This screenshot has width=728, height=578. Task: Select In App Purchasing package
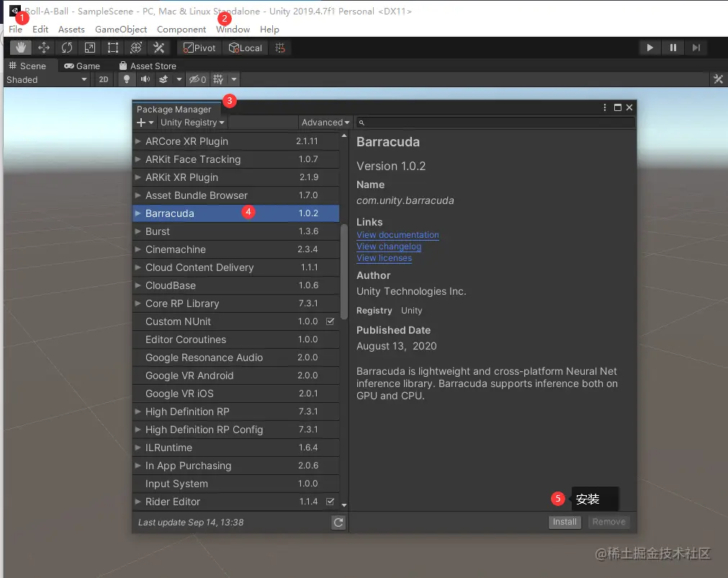click(x=236, y=466)
